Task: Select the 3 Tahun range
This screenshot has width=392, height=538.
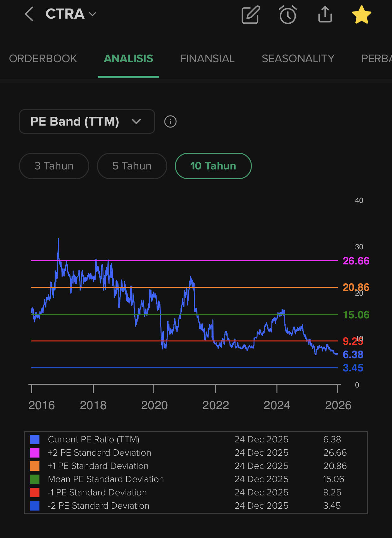Action: [x=54, y=166]
